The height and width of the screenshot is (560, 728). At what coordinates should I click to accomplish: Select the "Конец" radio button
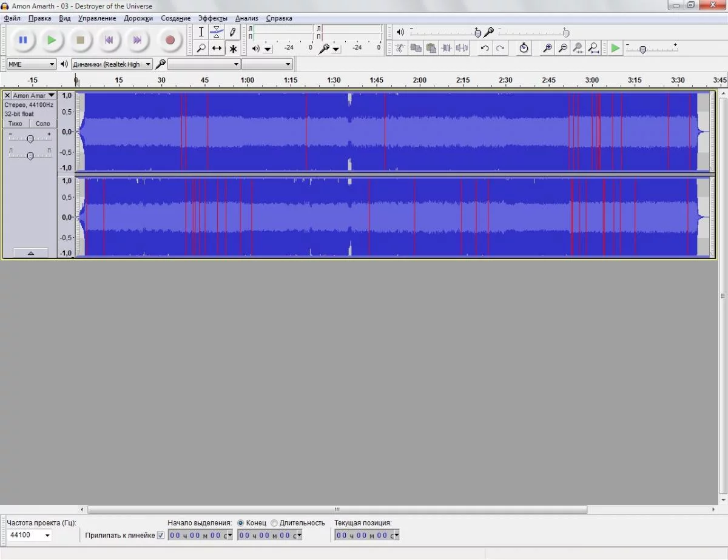click(x=241, y=523)
